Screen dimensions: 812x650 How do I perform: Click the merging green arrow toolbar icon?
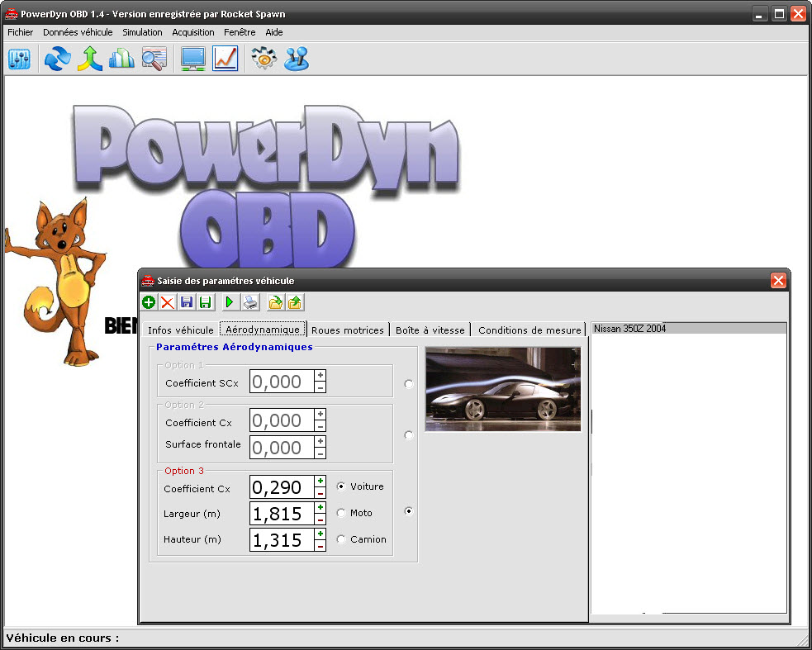89,59
